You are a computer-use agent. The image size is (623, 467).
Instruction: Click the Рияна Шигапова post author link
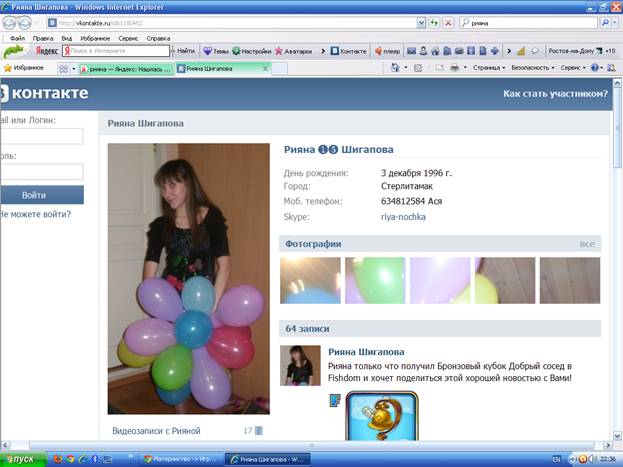point(366,352)
